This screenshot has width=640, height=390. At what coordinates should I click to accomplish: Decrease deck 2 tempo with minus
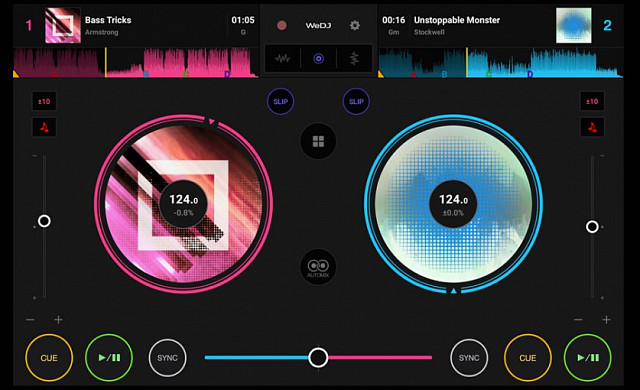point(578,319)
